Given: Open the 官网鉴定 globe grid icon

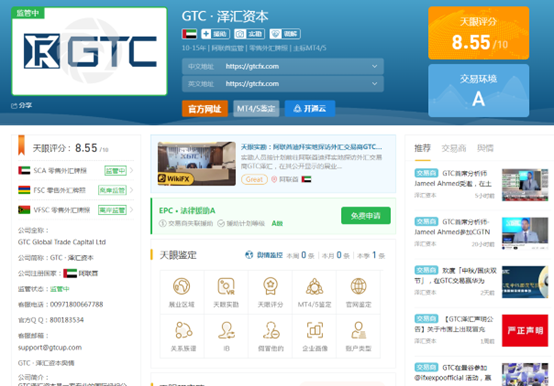Looking at the screenshot, I should click(359, 286).
